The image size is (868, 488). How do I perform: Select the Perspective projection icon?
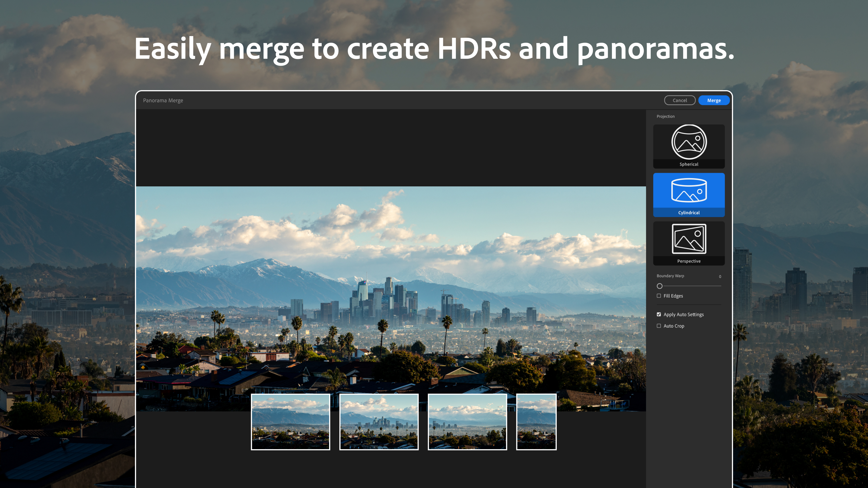[x=689, y=243]
